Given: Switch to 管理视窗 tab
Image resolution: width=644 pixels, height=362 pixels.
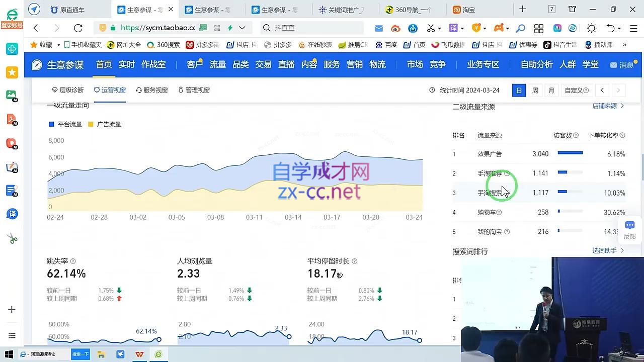Looking at the screenshot, I should tap(194, 90).
